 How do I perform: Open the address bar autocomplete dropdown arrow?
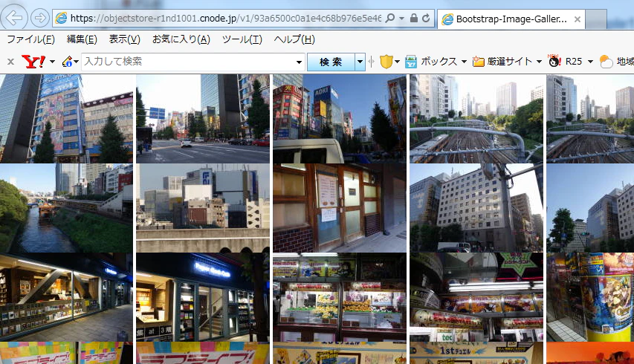tap(401, 18)
